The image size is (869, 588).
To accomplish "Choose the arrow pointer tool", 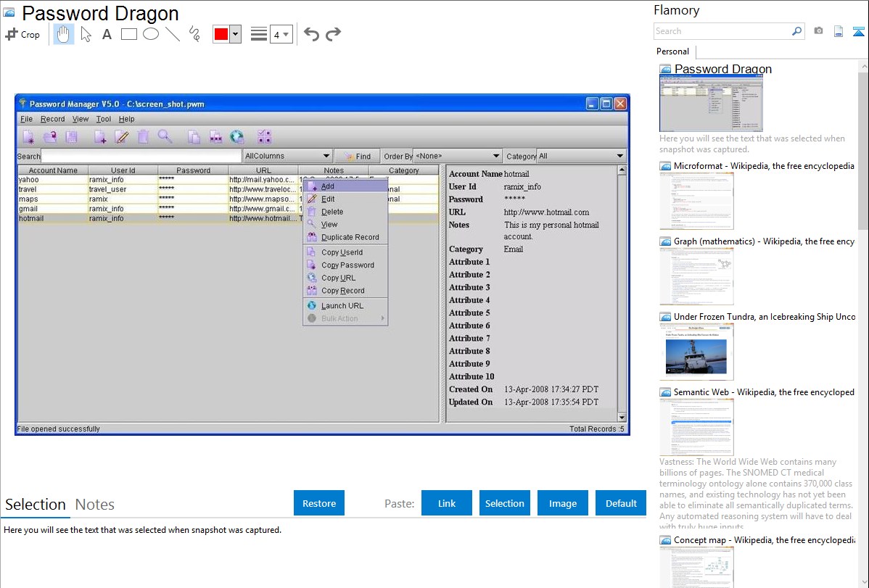I will coord(86,34).
